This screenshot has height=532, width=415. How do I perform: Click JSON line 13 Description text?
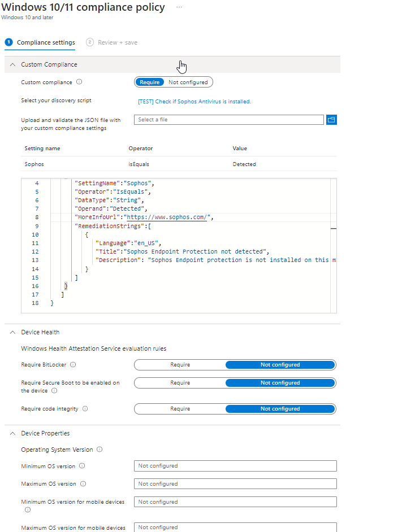215,260
